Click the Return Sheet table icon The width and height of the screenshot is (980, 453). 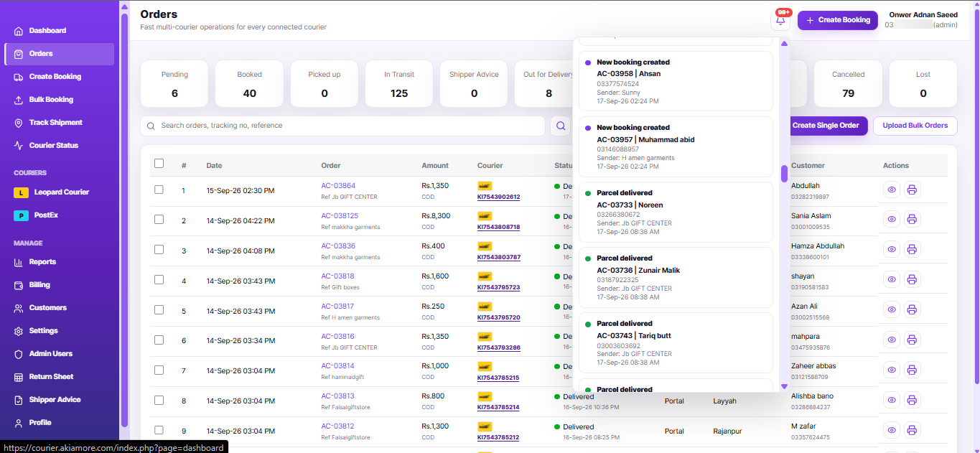(19, 377)
